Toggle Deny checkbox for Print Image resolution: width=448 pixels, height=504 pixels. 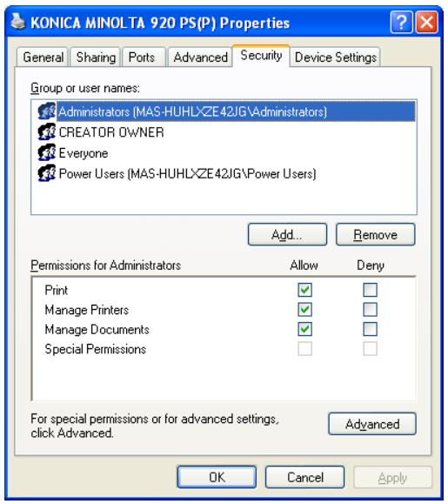tap(370, 290)
